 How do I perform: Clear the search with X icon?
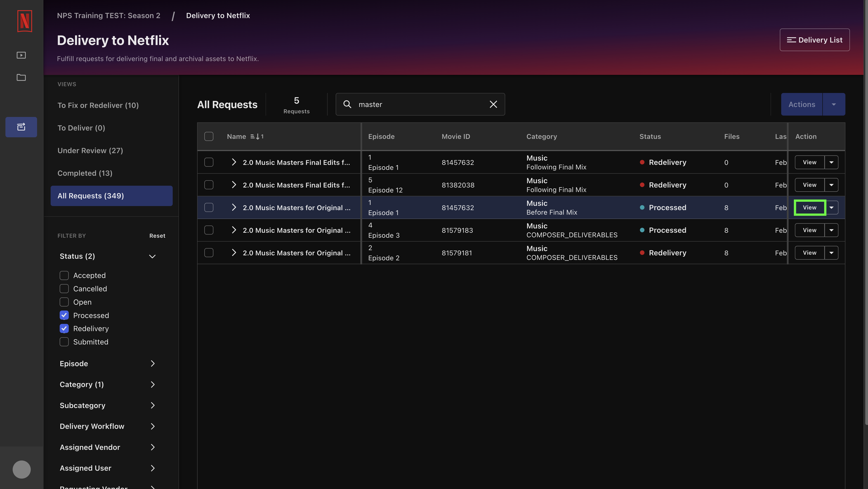493,104
